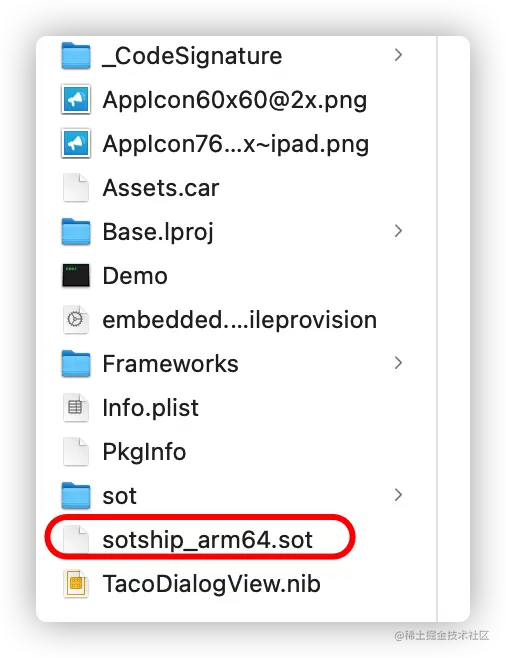
Task: Click the Frameworks folder icon
Action: click(76, 363)
